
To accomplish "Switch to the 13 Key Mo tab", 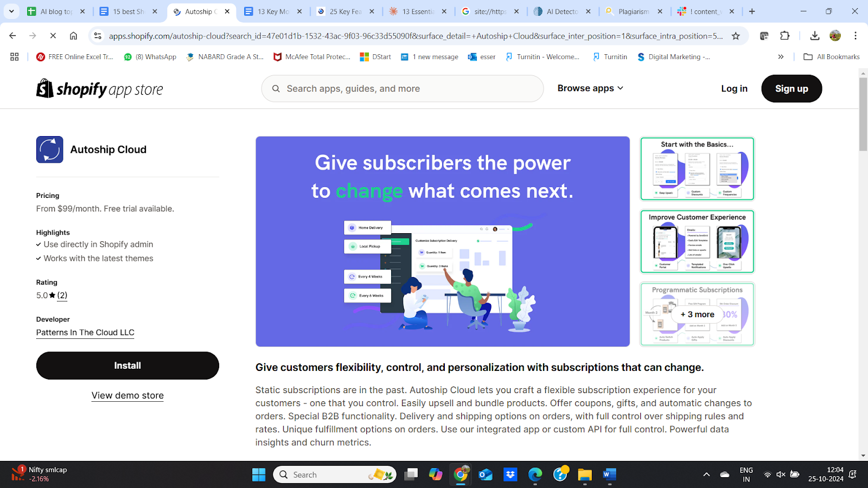I will click(x=273, y=11).
